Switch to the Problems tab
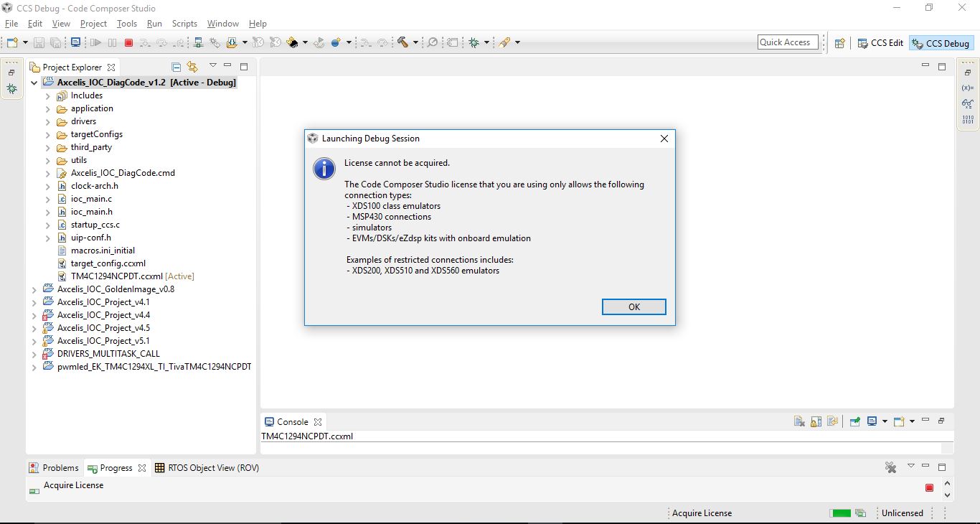The width and height of the screenshot is (980, 524). point(54,468)
